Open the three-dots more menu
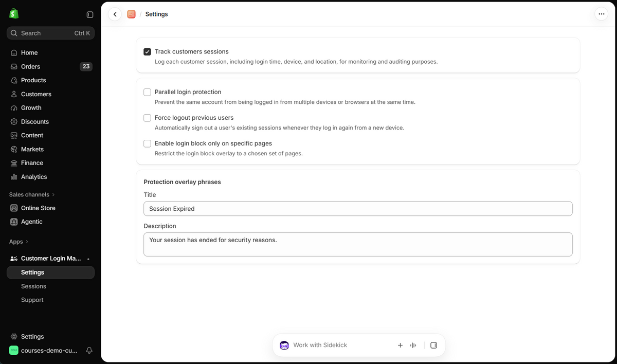This screenshot has height=364, width=617. tap(601, 14)
